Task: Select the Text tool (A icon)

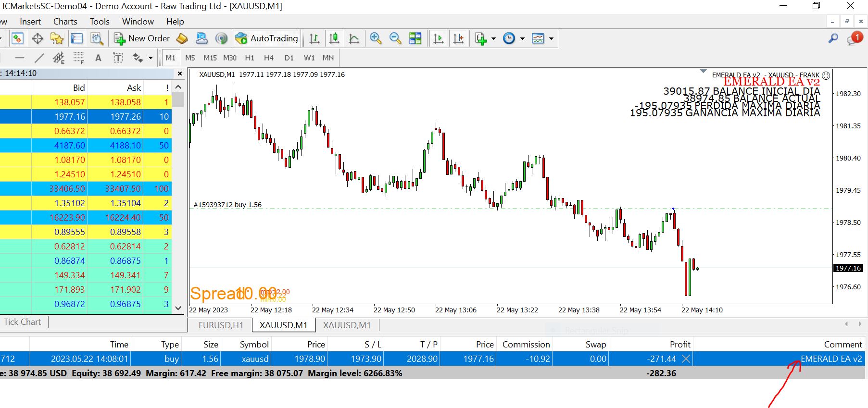Action: [98, 58]
